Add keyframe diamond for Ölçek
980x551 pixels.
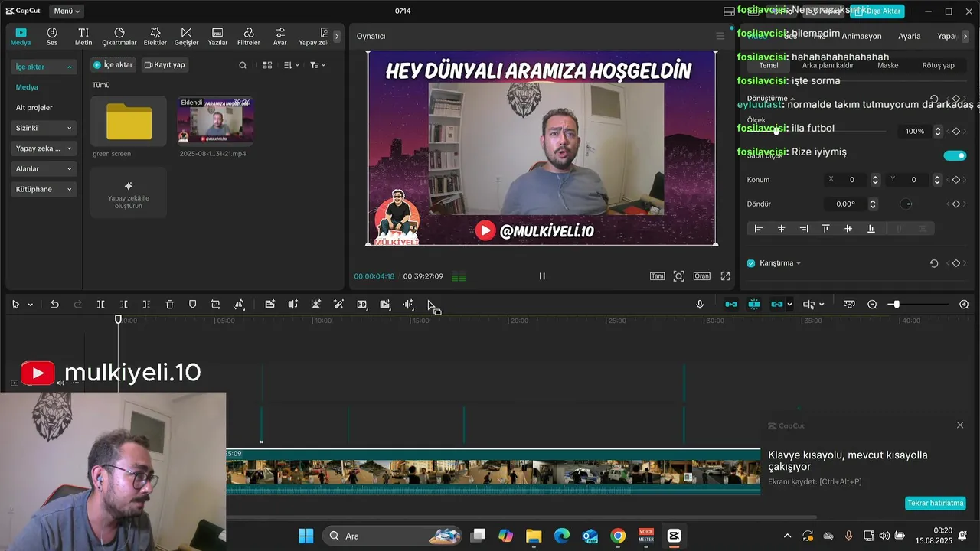tap(956, 132)
